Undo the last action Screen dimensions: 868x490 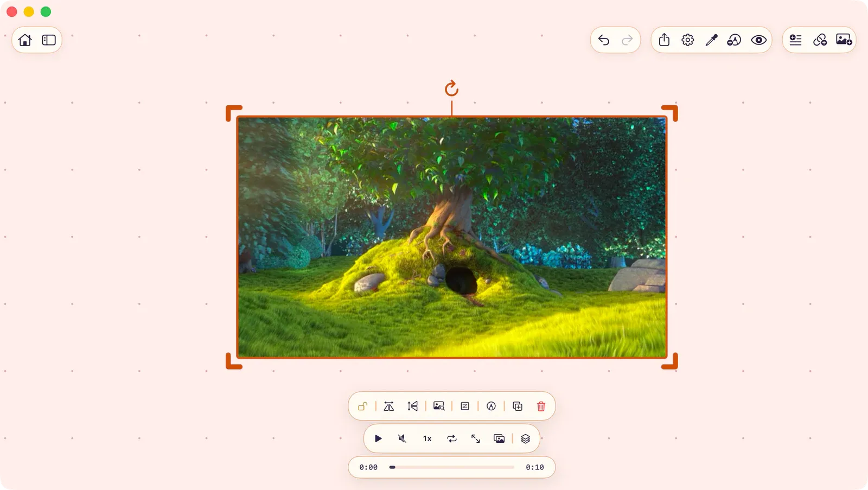(x=604, y=40)
